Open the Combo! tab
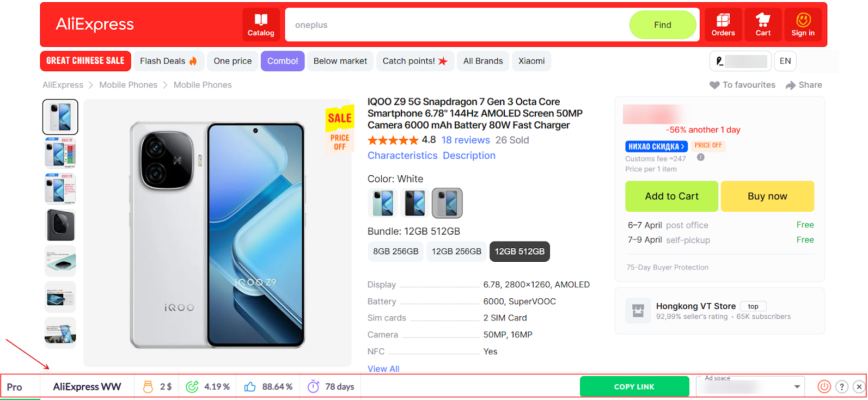This screenshot has width=868, height=400. 283,61
